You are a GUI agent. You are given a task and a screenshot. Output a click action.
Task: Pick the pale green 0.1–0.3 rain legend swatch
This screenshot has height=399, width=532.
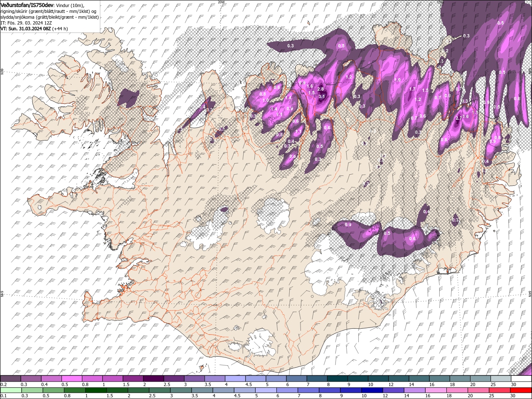tap(11, 390)
